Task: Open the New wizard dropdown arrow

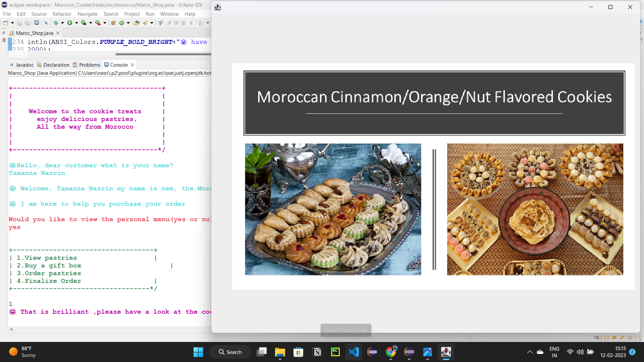Action: tap(12, 23)
